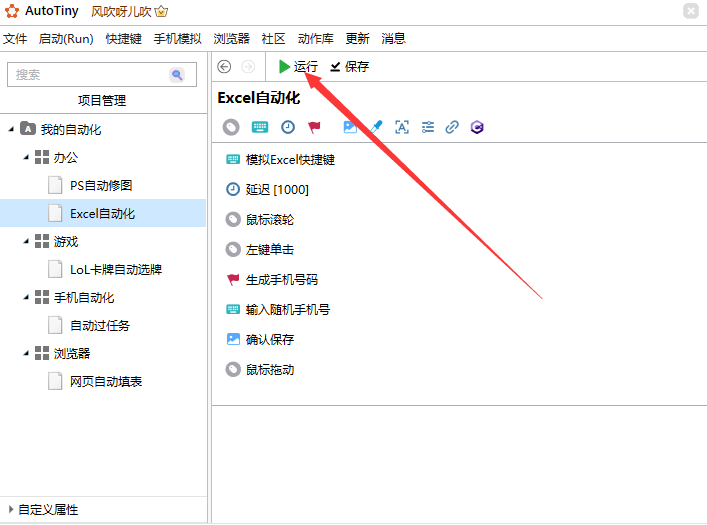Click the purple C# script icon
707x525 pixels.
click(x=478, y=127)
